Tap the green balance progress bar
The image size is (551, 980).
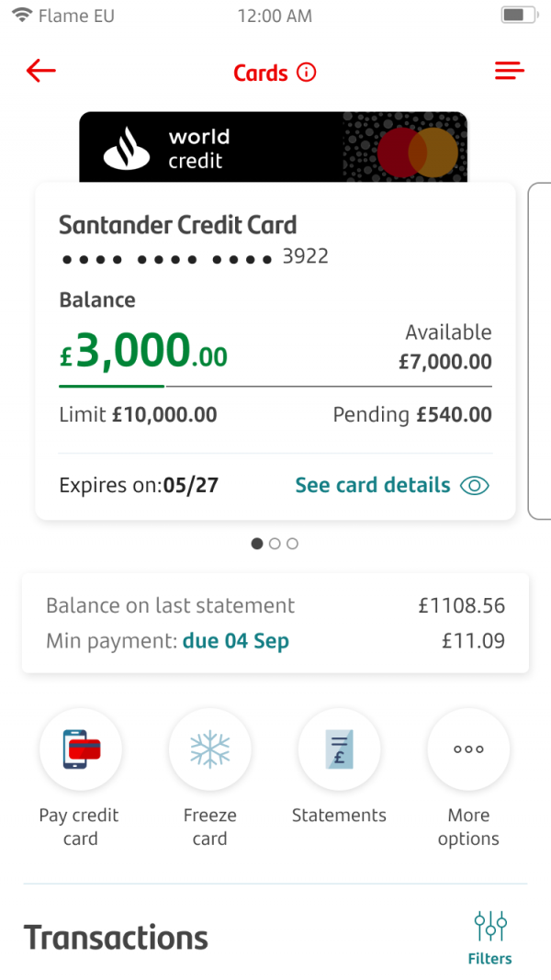112,387
